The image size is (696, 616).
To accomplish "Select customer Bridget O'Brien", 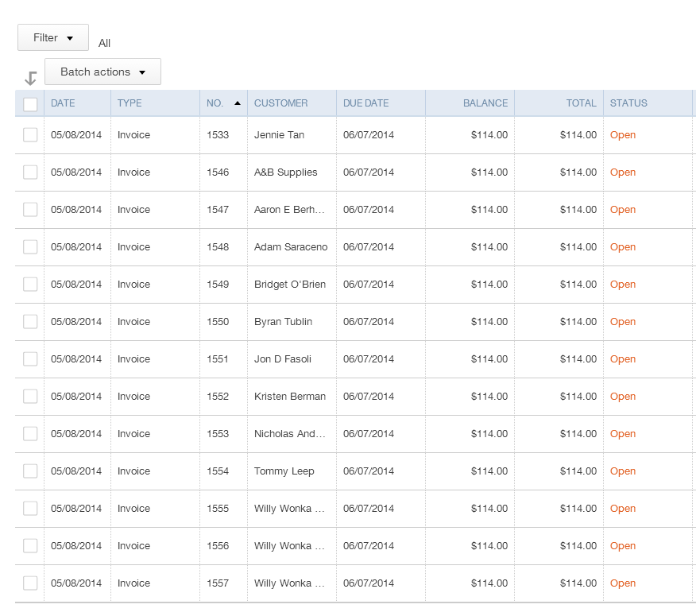I will tap(290, 285).
